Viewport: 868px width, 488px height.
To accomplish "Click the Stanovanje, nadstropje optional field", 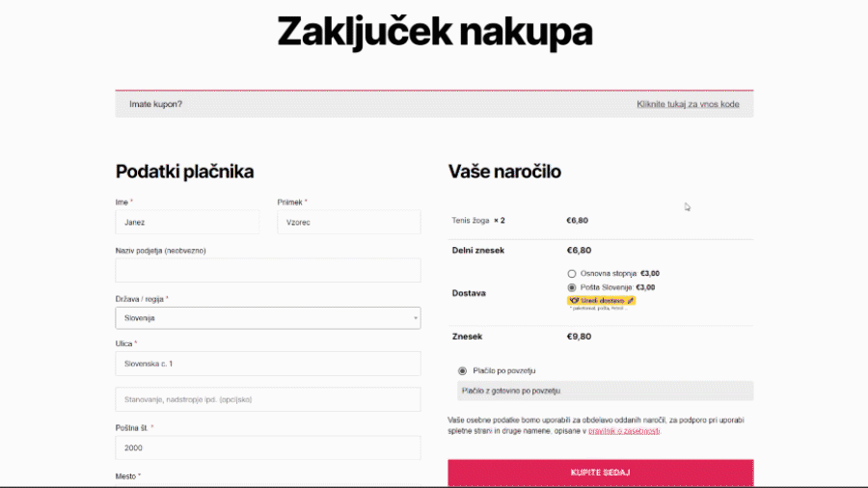I will pyautogui.click(x=268, y=399).
